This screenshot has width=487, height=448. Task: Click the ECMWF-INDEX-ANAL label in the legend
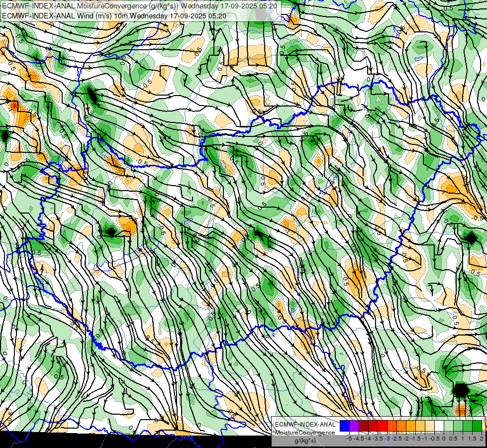click(305, 425)
